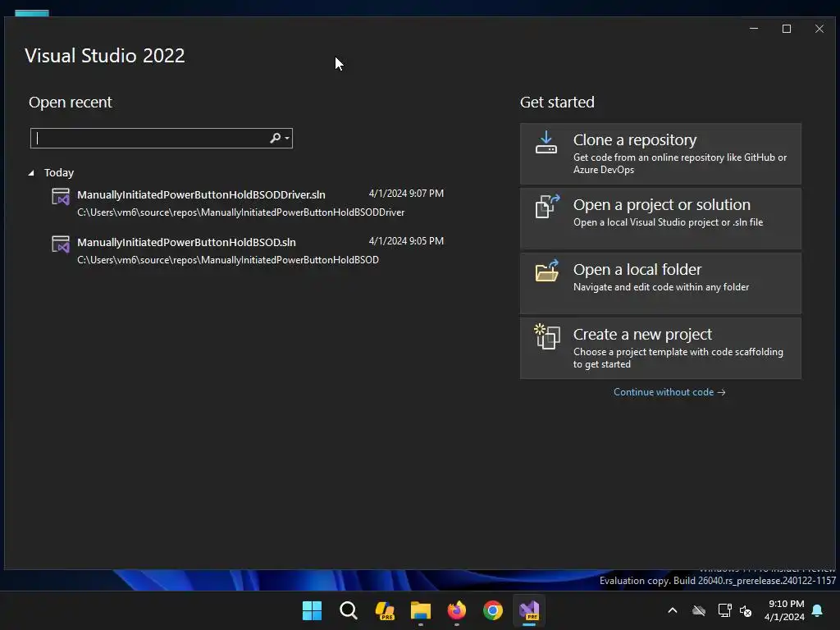Collapse the Today group
This screenshot has width=840, height=630.
point(31,172)
